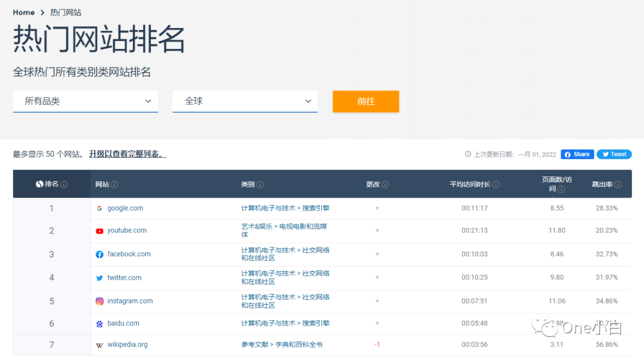Screen dimensions: 644x356
Task: Click the blue Share button
Action: [x=577, y=154]
